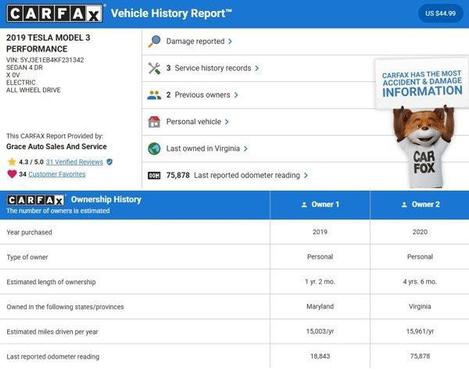
Task: Click the 15,961/yr miles value
Action: tap(420, 331)
